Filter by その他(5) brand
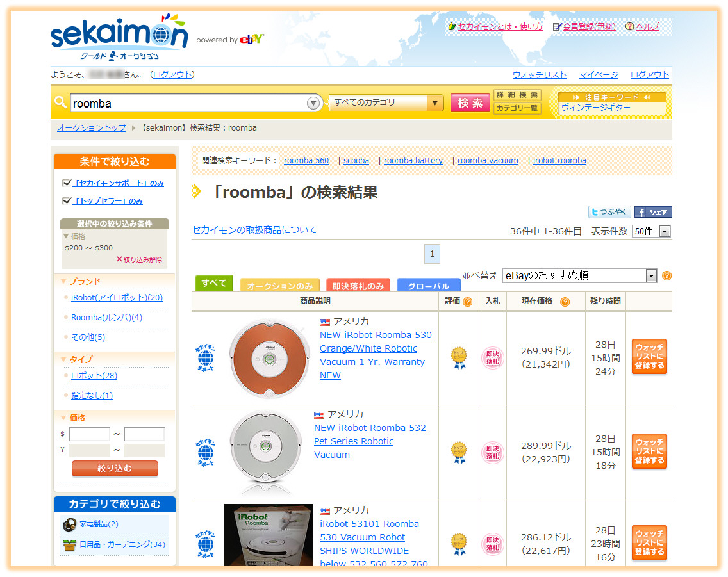728x577 pixels. pos(88,337)
